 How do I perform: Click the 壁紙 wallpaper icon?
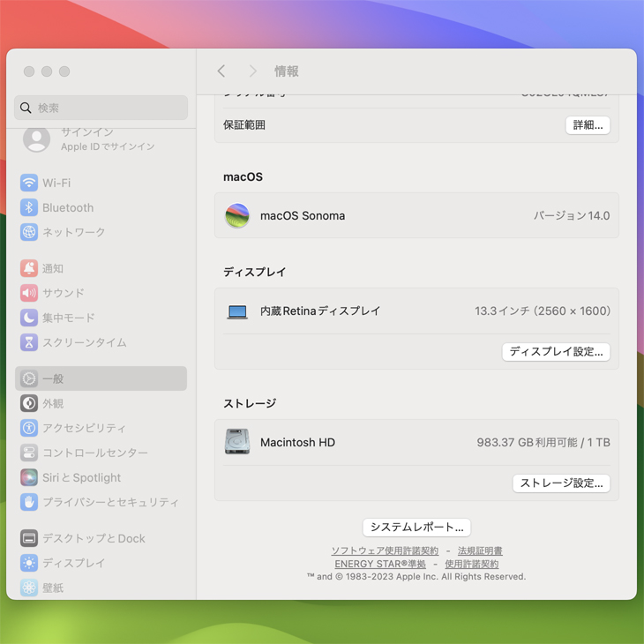[29, 588]
